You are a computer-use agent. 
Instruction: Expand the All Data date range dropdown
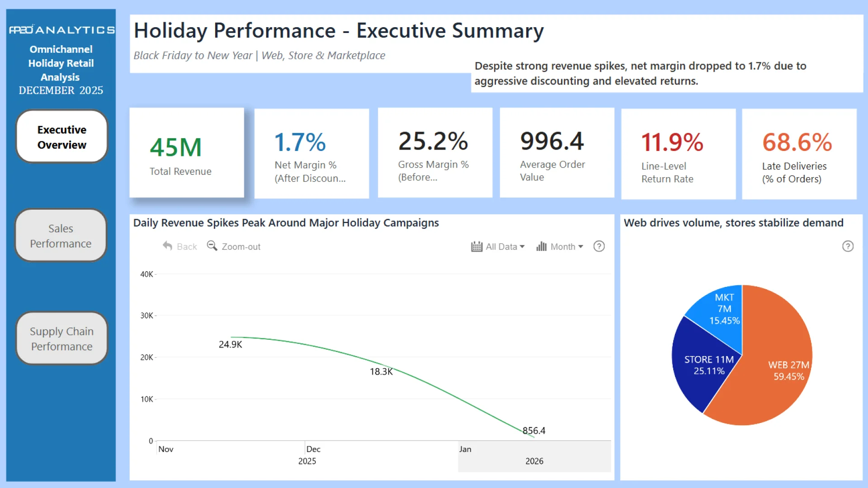point(505,247)
